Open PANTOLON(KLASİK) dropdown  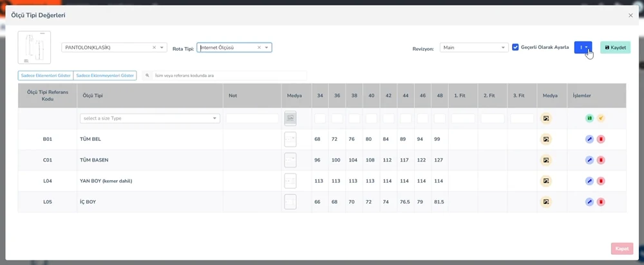[x=162, y=48]
